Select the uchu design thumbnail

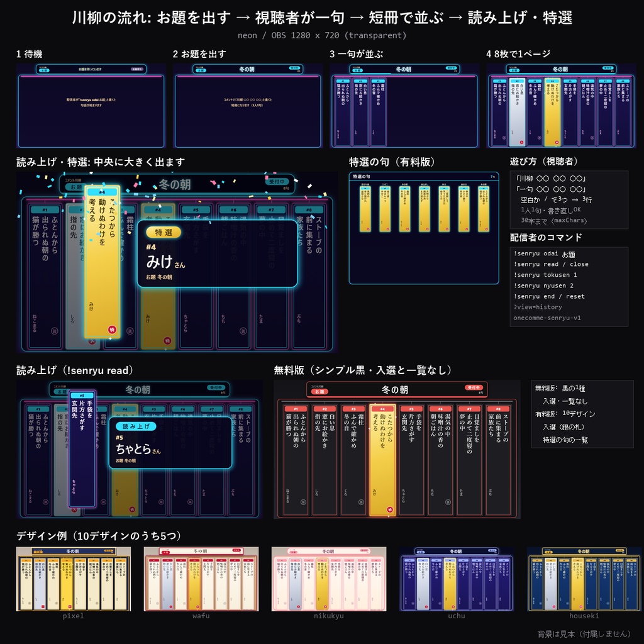[457, 579]
